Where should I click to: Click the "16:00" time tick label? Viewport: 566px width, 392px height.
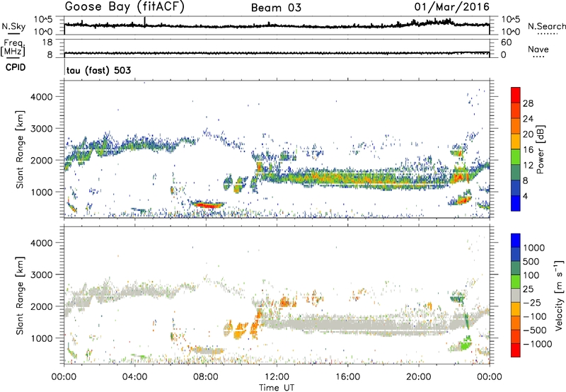coord(347,377)
